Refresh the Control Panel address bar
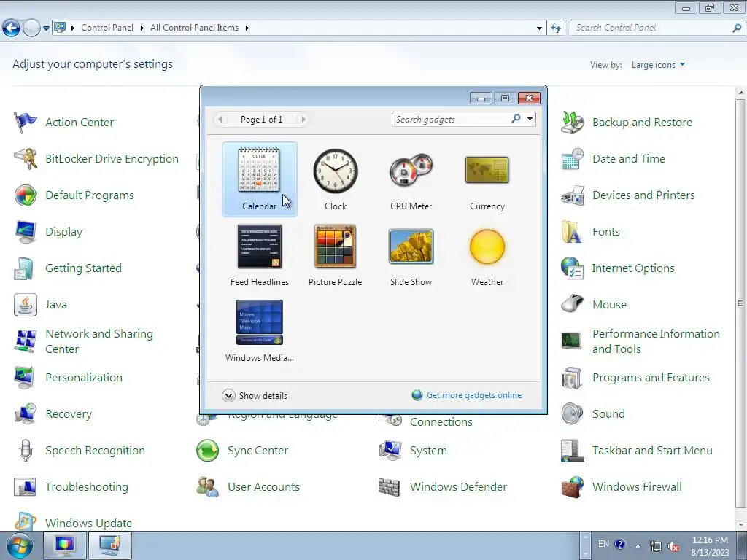Screen dimensions: 747x560 point(556,28)
